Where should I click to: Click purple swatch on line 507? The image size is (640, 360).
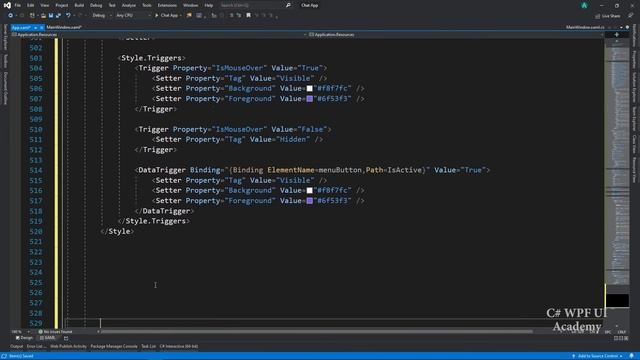[x=309, y=99]
